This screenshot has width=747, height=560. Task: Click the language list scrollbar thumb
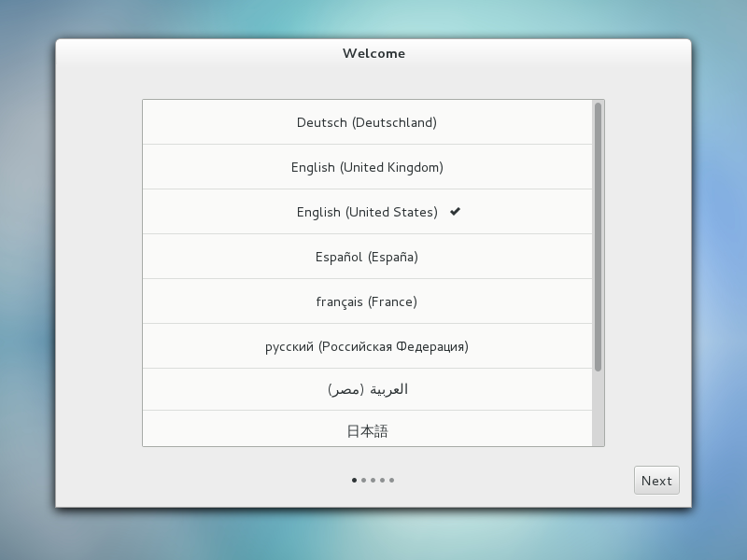click(x=598, y=237)
